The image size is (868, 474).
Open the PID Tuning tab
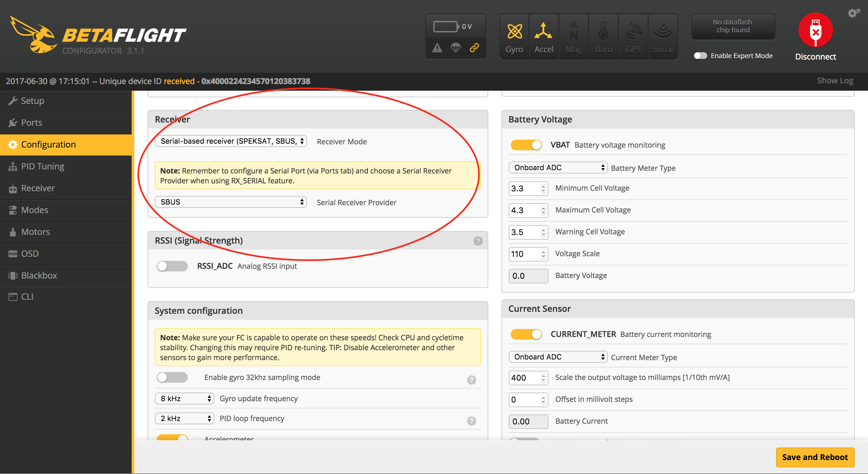click(x=66, y=166)
